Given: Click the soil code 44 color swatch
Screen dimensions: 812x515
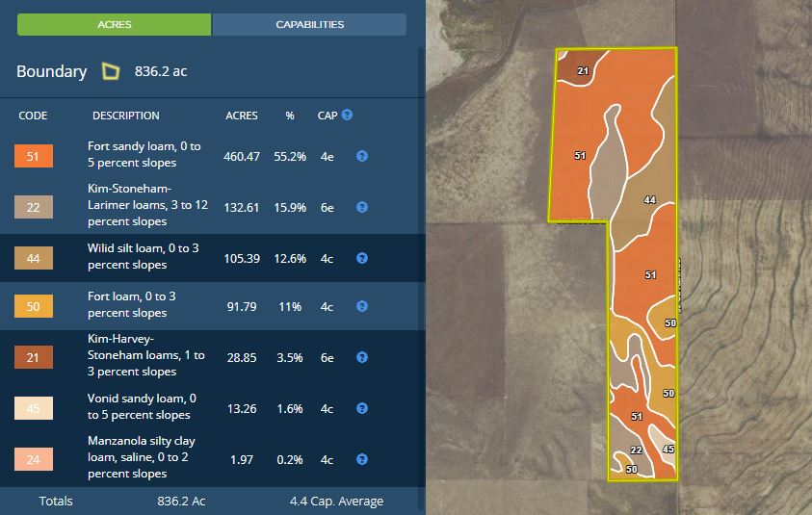Looking at the screenshot, I should [34, 257].
